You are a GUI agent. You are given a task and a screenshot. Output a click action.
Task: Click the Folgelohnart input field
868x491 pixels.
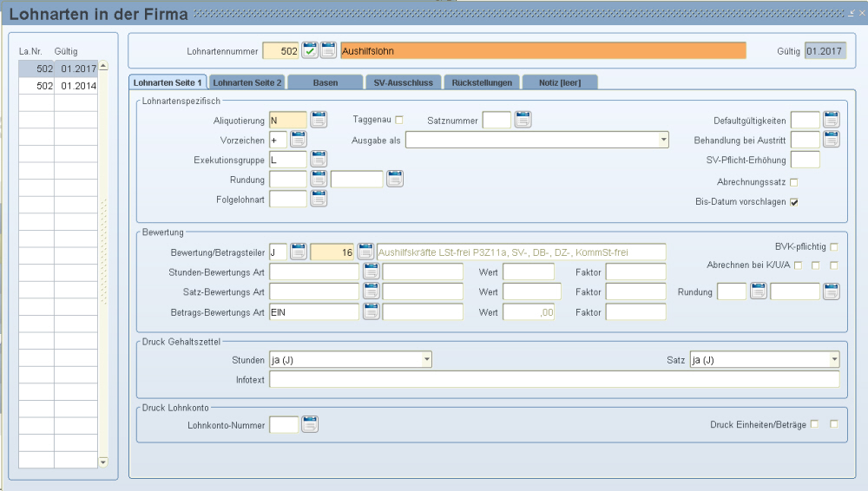[x=288, y=199]
